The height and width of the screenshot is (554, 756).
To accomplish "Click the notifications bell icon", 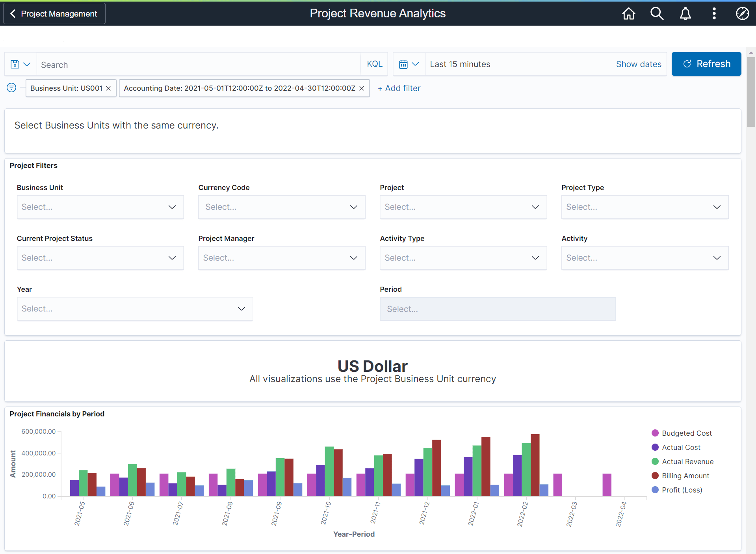I will pyautogui.click(x=685, y=13).
